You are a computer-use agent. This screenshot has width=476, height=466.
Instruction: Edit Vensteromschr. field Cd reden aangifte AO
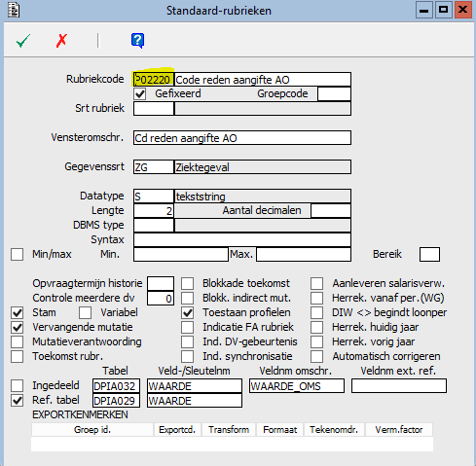[242, 138]
